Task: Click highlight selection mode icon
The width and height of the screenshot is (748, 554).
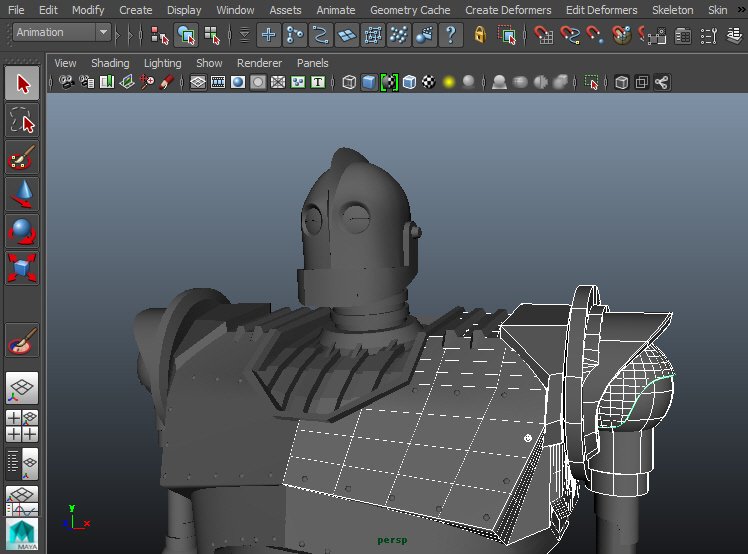Action: pyautogui.click(x=507, y=35)
